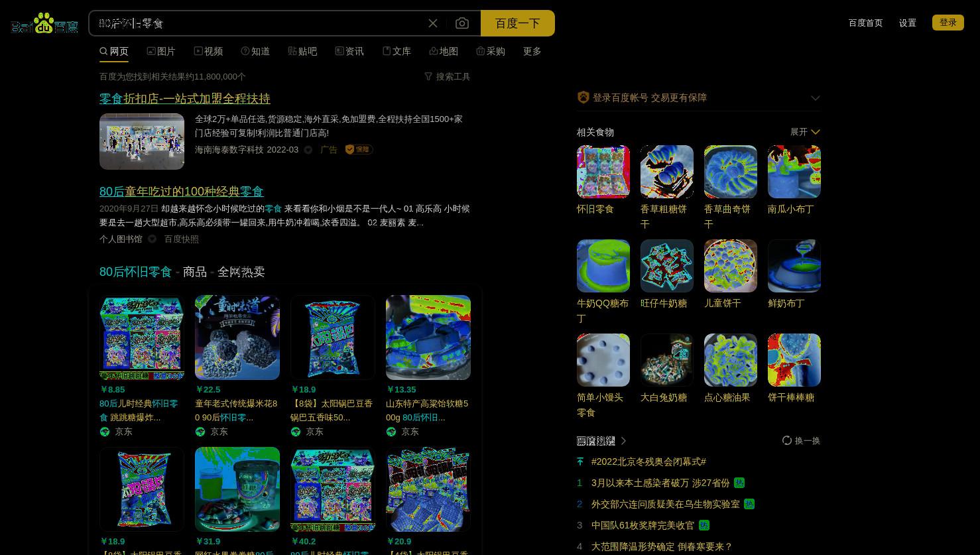Click the icon next to 个人图书馆
Viewport: 980px width, 555px height.
point(153,239)
